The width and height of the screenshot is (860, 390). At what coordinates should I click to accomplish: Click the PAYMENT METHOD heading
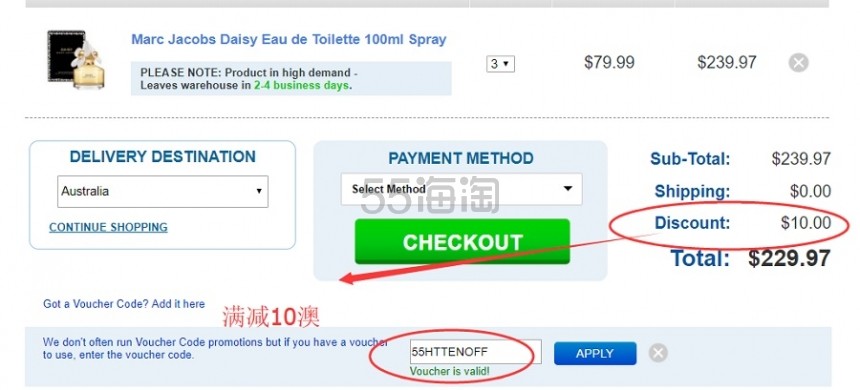pos(461,159)
